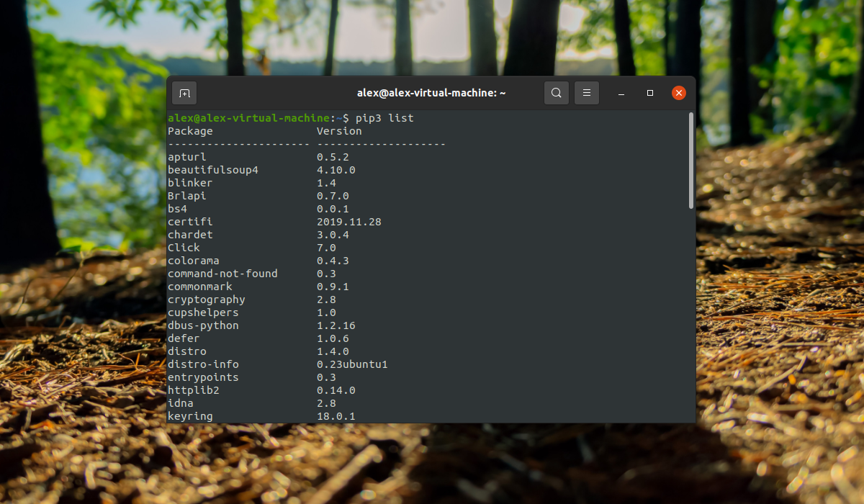Select the defer package name
This screenshot has height=504, width=864.
[x=184, y=338]
